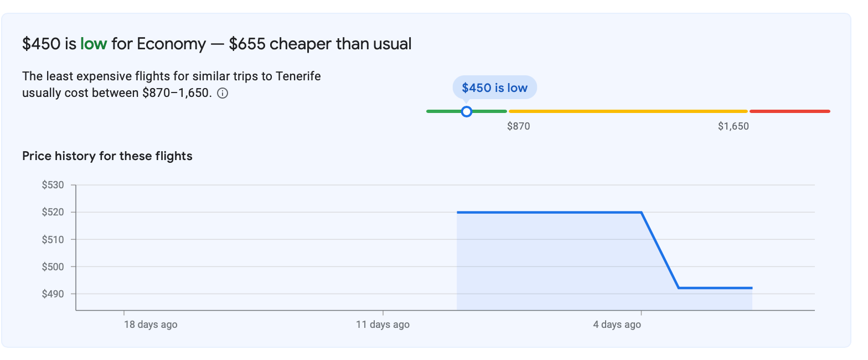Click the $1,650 label under the price bar
868x360 pixels.
pos(733,126)
